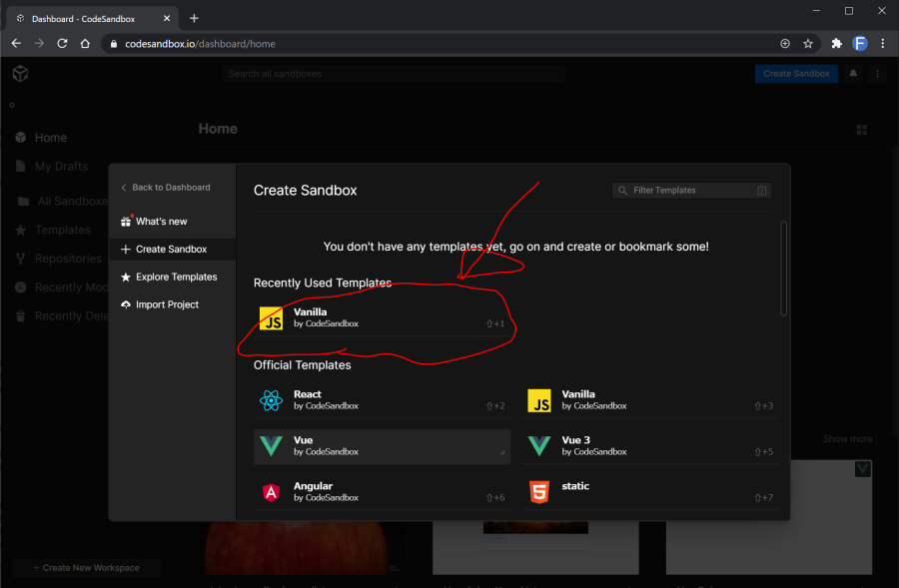Select the Angular template icon
The width and height of the screenshot is (899, 588).
coord(271,492)
